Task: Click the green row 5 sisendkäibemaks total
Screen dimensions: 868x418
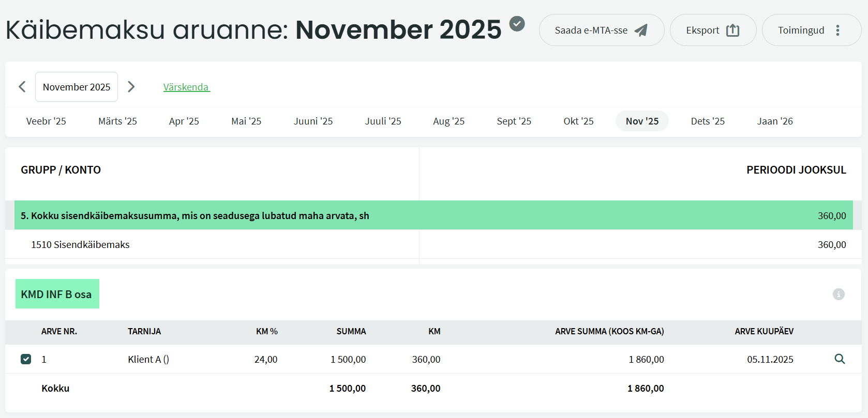Action: (194, 215)
